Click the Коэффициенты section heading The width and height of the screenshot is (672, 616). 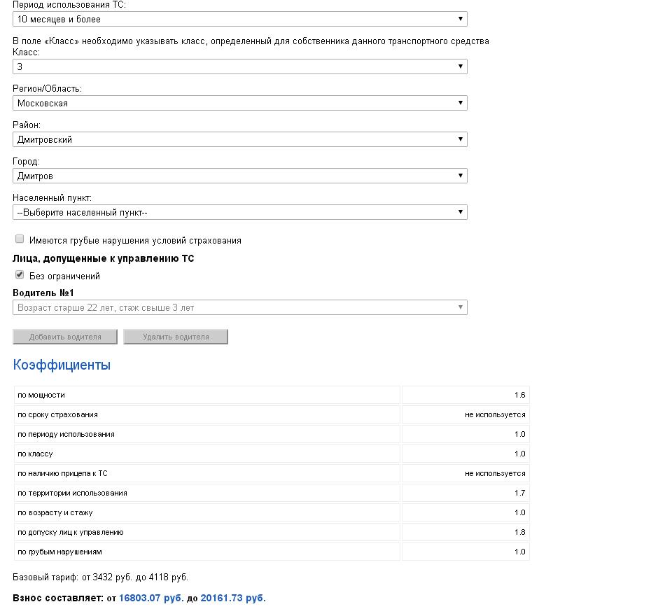(x=62, y=365)
